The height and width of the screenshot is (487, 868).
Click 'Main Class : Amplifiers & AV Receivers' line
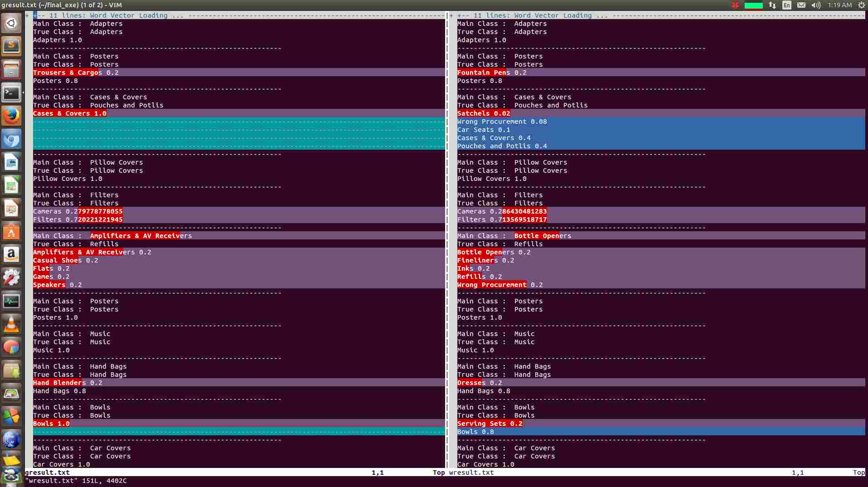tap(112, 236)
